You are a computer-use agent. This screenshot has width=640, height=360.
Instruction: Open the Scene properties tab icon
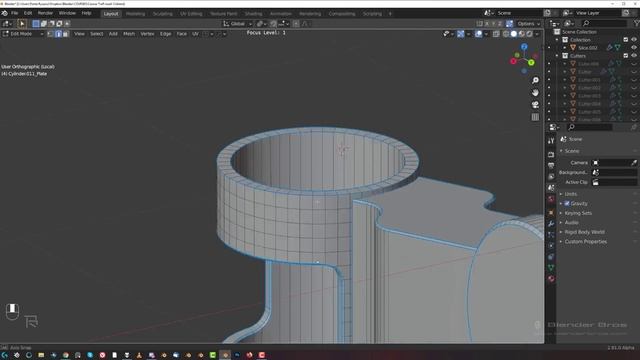pos(551,188)
